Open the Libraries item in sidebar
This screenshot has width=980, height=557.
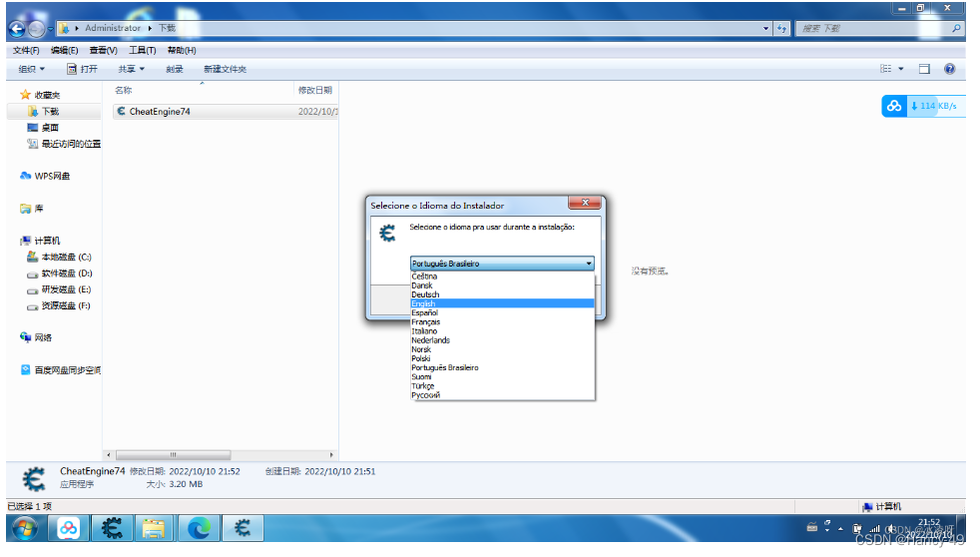pyautogui.click(x=32, y=209)
